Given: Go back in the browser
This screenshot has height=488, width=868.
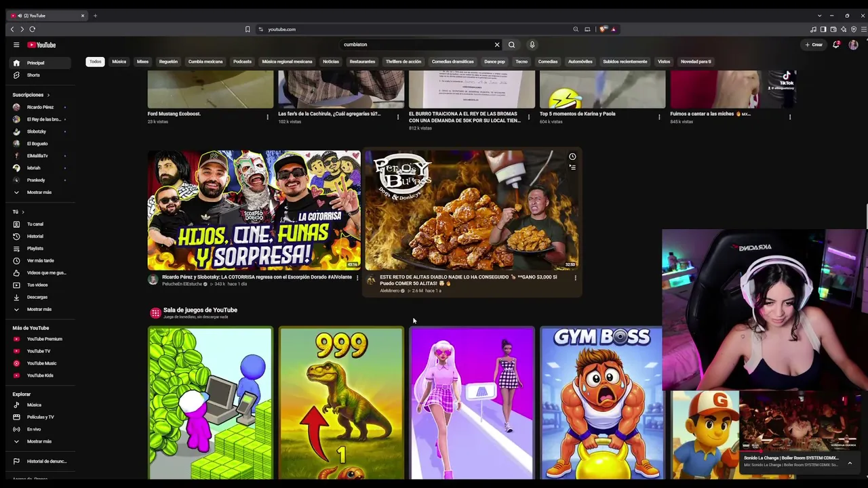Looking at the screenshot, I should coord(12,29).
